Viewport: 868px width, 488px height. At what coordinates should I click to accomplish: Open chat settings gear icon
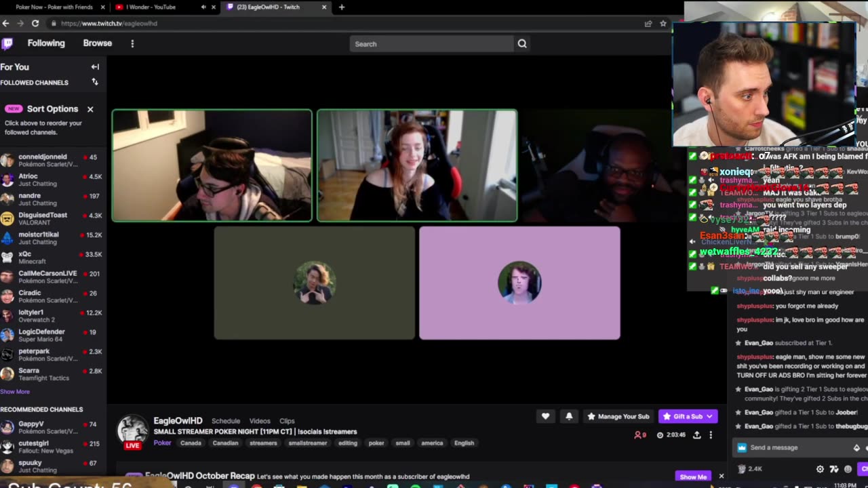coord(820,469)
